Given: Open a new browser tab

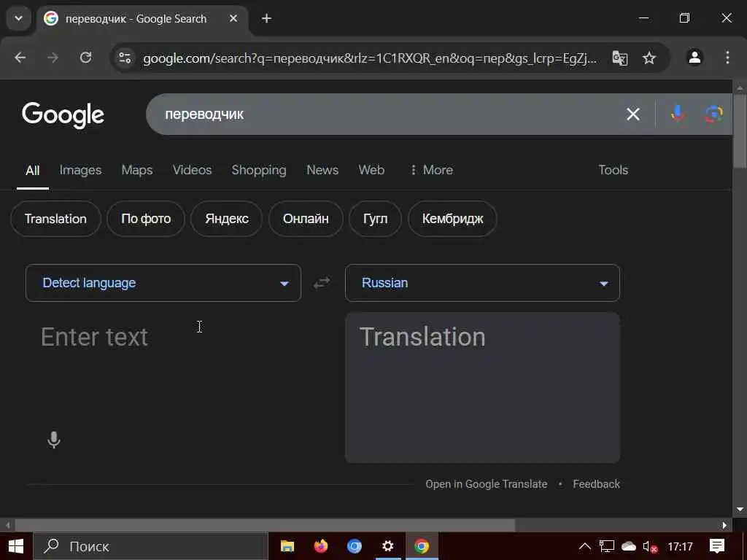Looking at the screenshot, I should coord(267,18).
